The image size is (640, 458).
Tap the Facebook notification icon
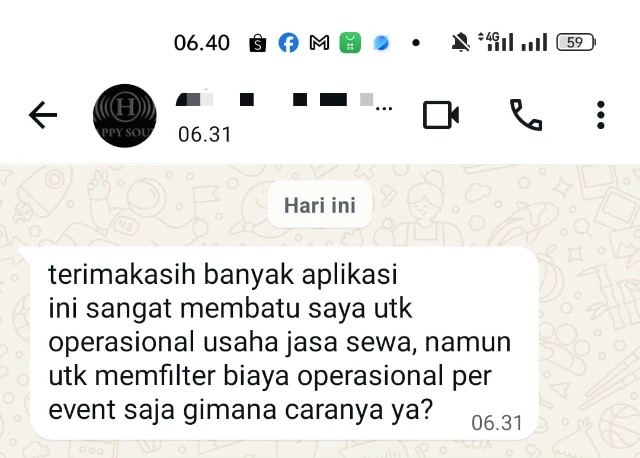coord(289,42)
